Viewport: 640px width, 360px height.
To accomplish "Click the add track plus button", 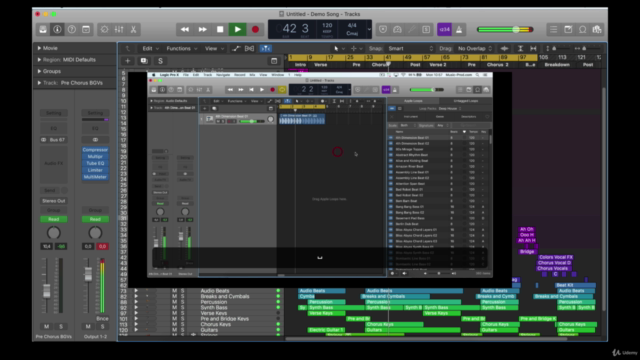I will tap(127, 61).
